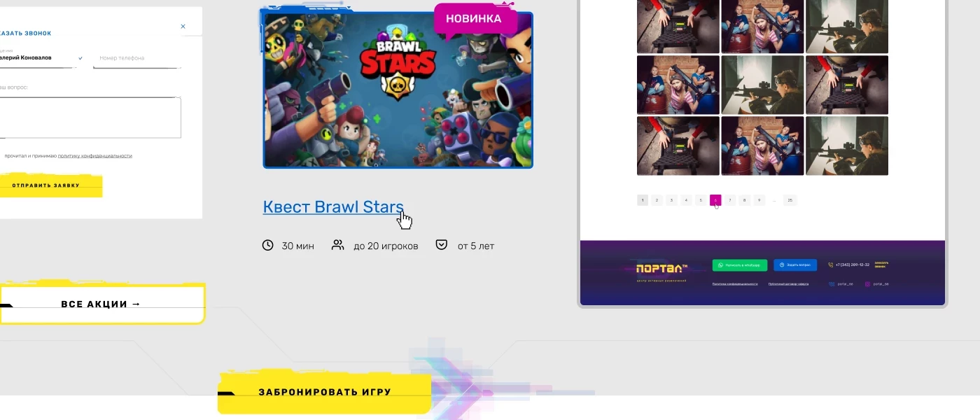Click the age badge icon beside от 5 лет
Screen dimensions: 980x420
442,245
